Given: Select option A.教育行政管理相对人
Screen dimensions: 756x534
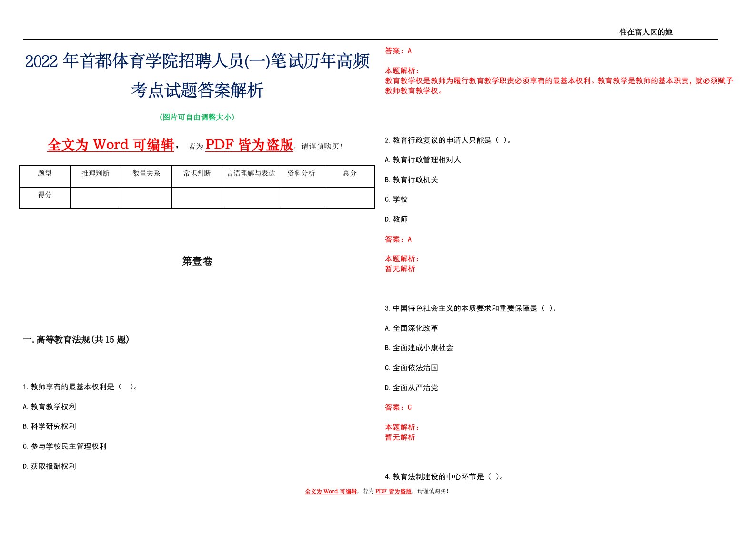Looking at the screenshot, I should pos(423,160).
